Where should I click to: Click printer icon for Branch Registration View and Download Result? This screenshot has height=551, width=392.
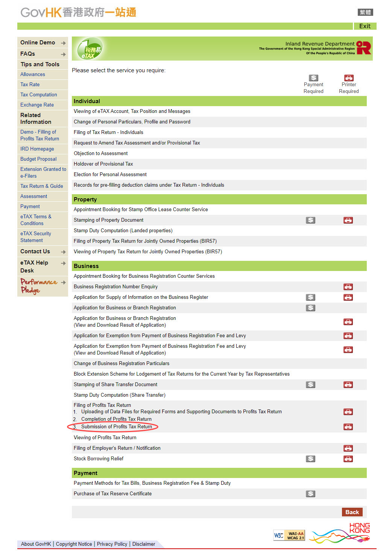348,322
